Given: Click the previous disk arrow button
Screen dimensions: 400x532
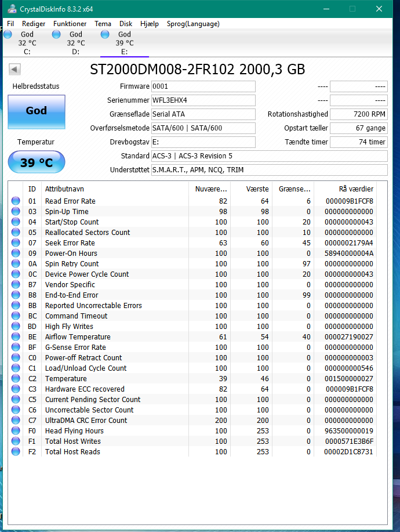Looking at the screenshot, I should click(14, 70).
